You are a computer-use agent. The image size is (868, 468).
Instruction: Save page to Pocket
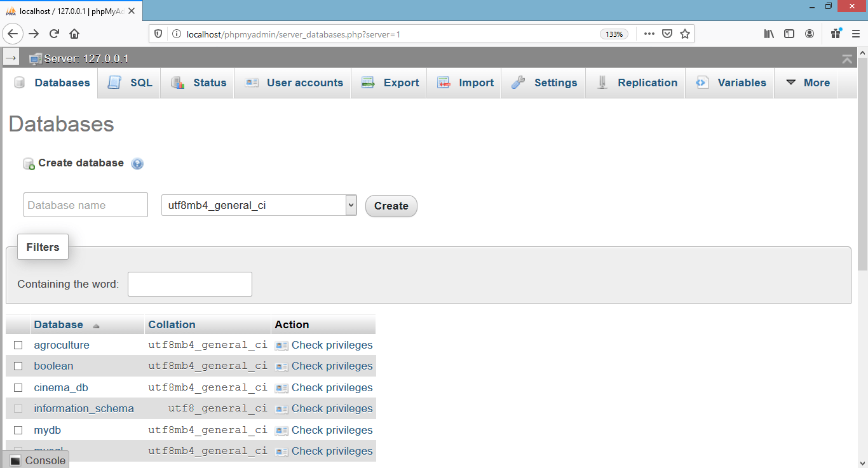(x=667, y=34)
